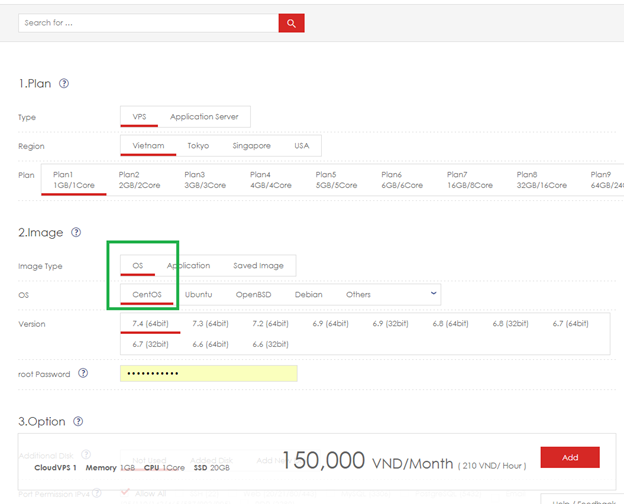Screen dimensions: 624x504
Task: Select Plan5 5GB/5Core
Action: click(336, 180)
